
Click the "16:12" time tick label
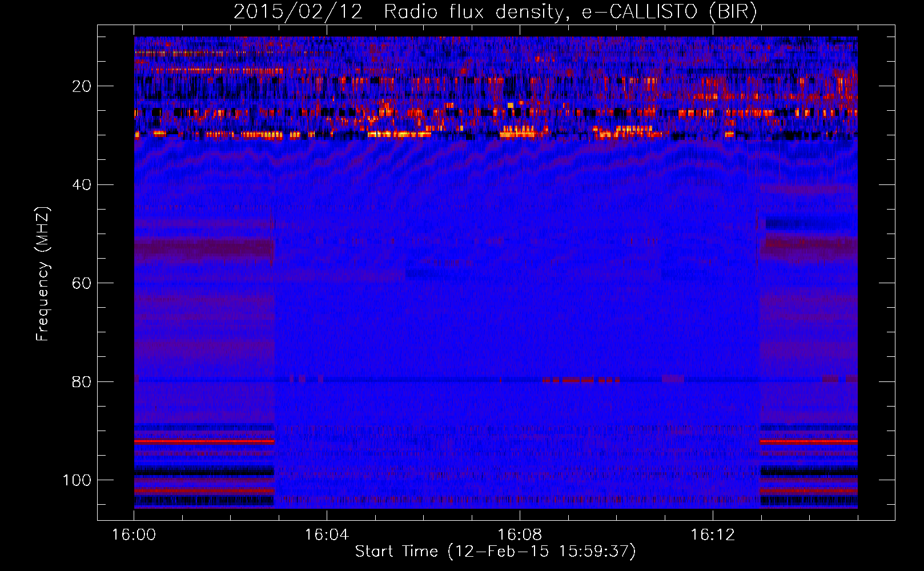pos(713,534)
